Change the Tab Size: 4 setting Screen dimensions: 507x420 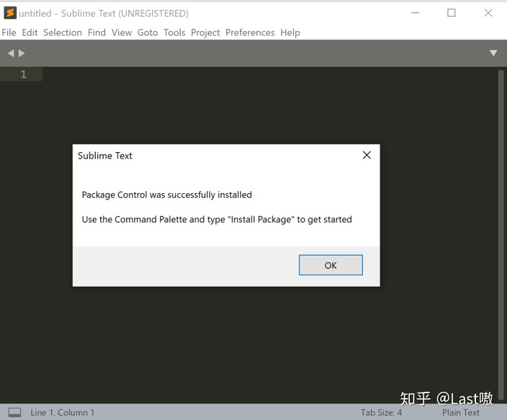[x=381, y=412]
